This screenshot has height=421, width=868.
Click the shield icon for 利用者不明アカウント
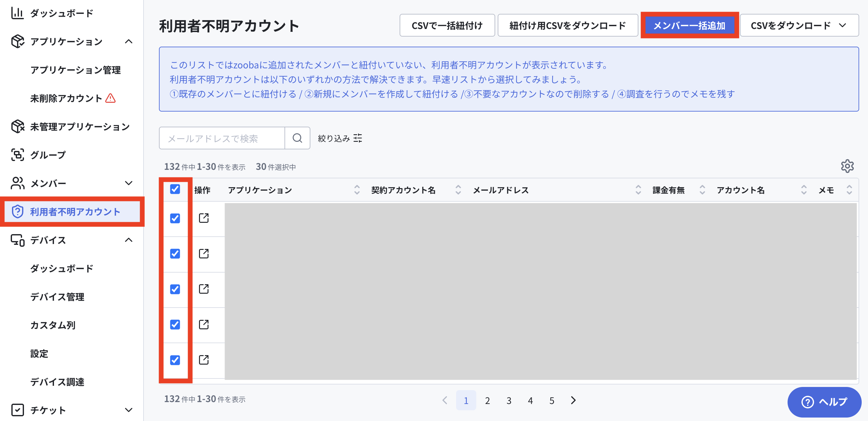pos(18,212)
